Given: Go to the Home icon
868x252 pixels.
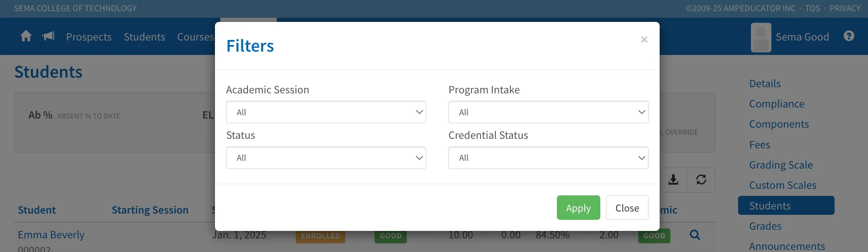Looking at the screenshot, I should (26, 36).
